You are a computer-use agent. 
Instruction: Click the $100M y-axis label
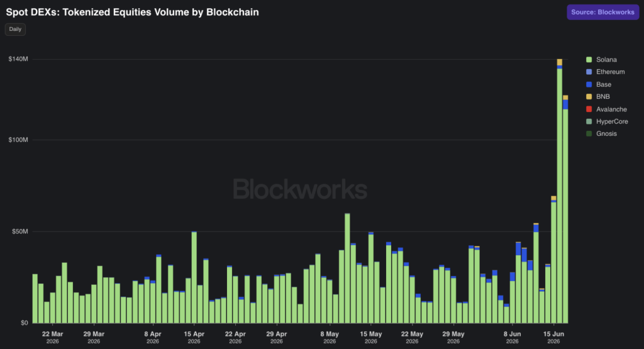pos(18,140)
